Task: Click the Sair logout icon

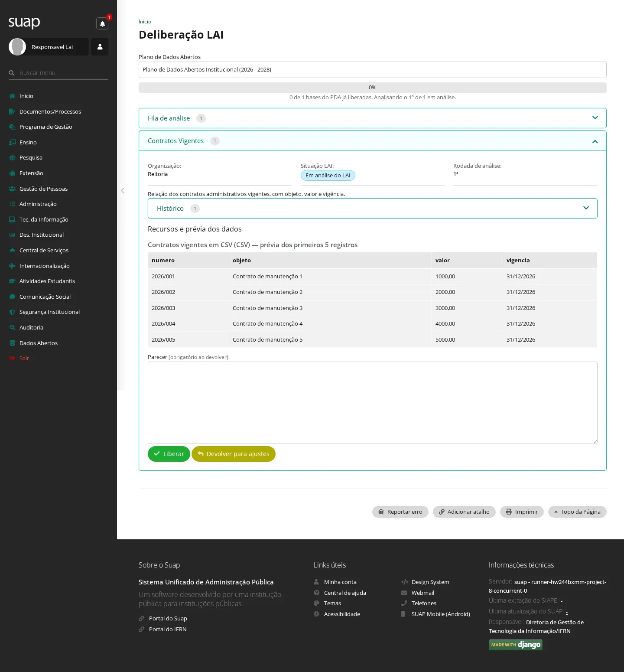Action: tap(12, 358)
